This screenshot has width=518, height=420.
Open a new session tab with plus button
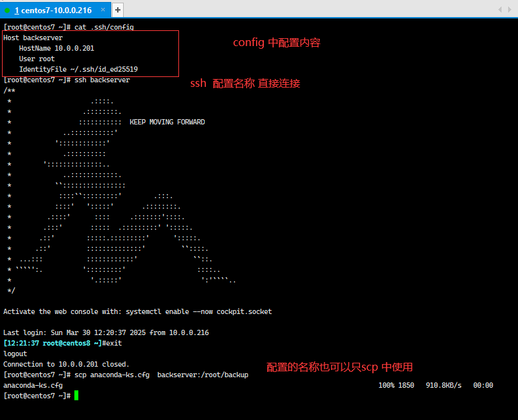click(x=118, y=10)
